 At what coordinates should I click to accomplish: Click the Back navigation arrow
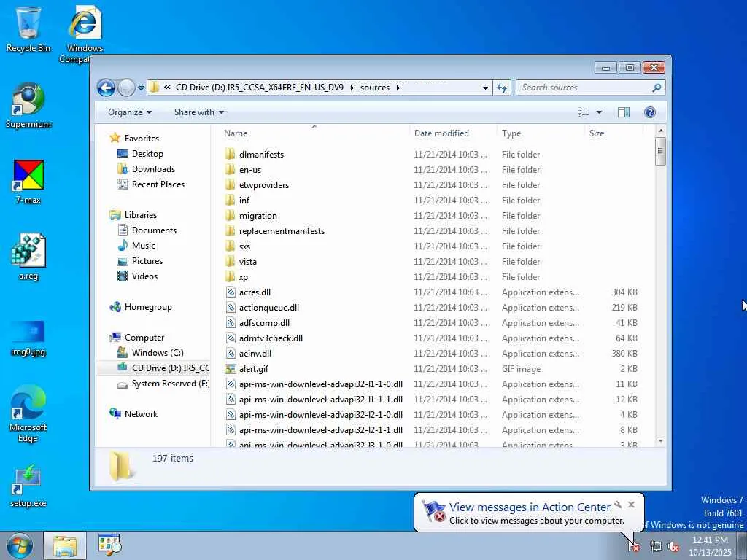[106, 87]
